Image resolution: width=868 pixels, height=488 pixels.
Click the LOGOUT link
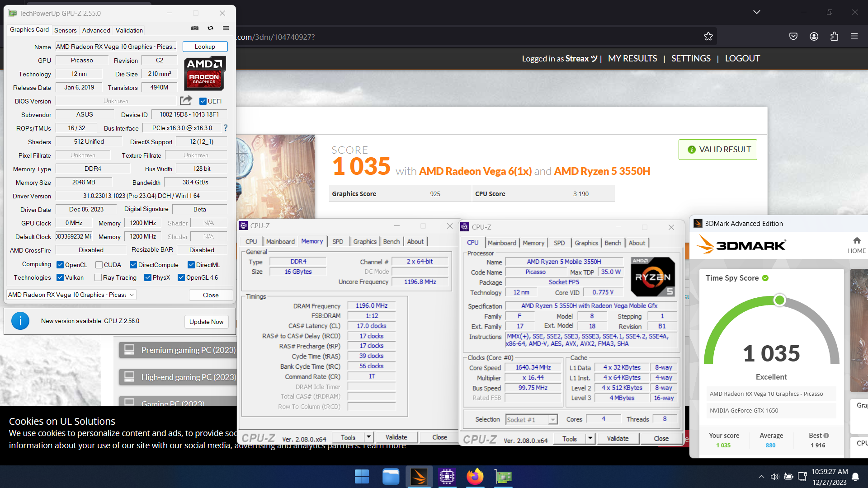[742, 58]
